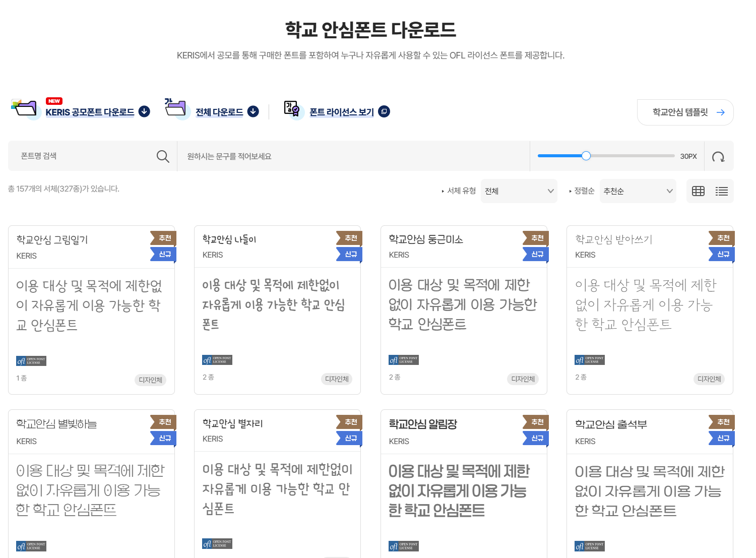
Task: Click 추천 ribbon on 학교안심 알림장 card
Action: click(x=536, y=422)
